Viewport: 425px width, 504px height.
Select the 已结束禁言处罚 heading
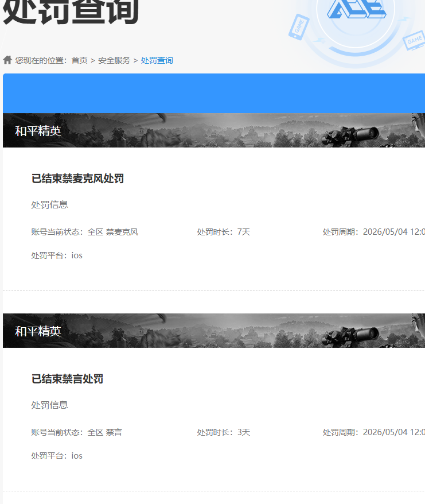click(x=67, y=379)
